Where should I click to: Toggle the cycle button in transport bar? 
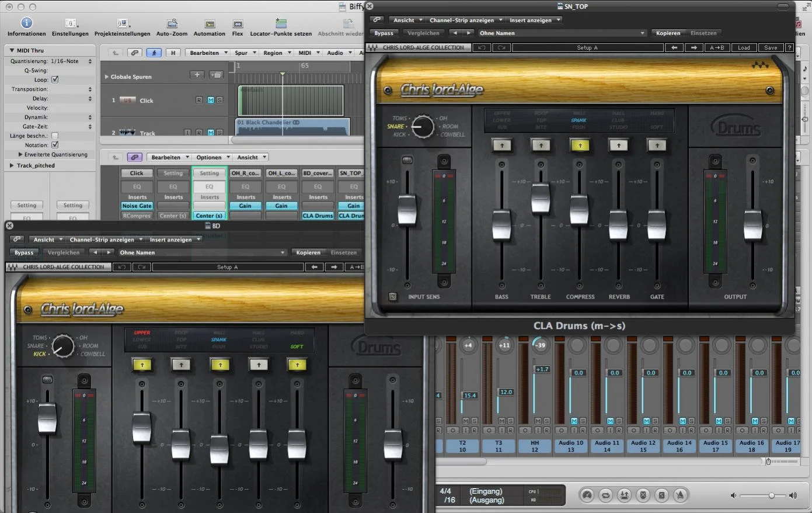(x=605, y=495)
